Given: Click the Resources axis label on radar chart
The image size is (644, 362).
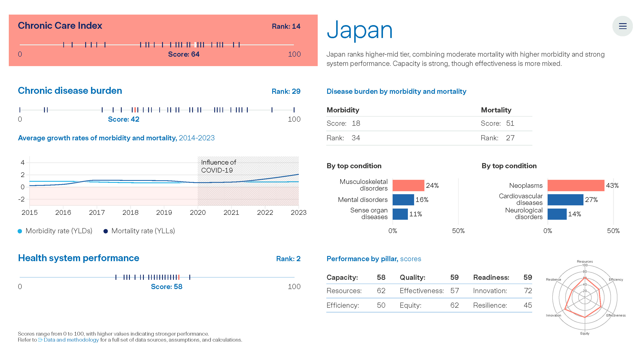Looking at the screenshot, I should tap(585, 261).
